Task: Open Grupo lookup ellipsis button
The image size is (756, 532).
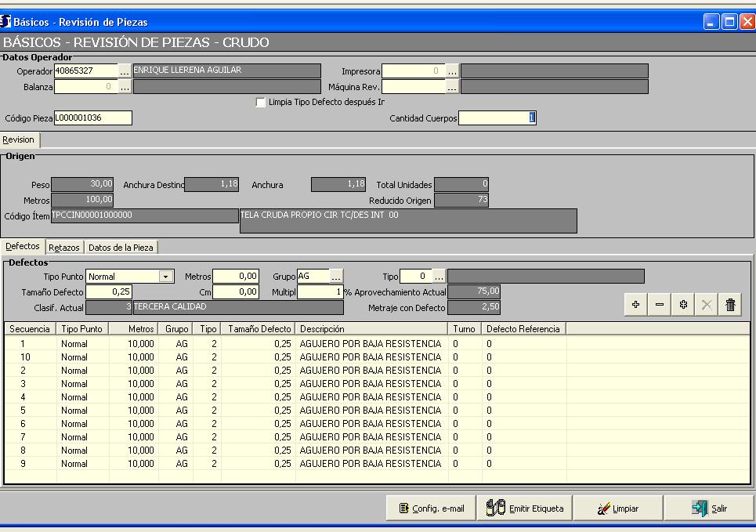Action: [335, 277]
